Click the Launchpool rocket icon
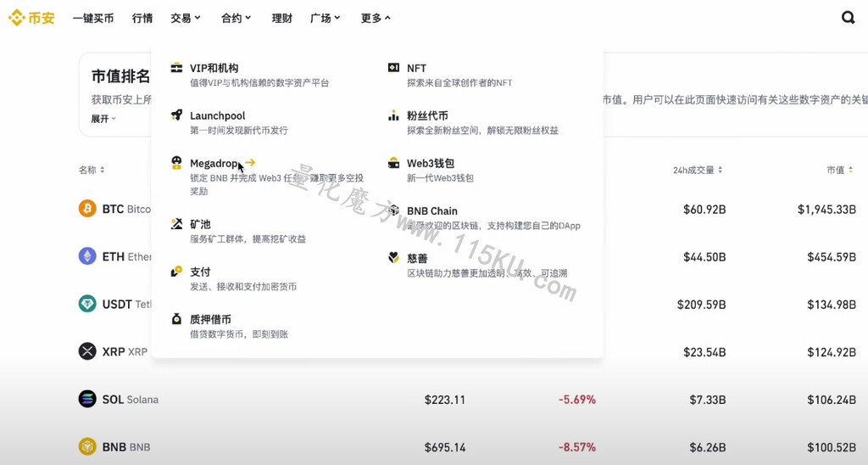This screenshot has height=465, width=868. click(176, 115)
